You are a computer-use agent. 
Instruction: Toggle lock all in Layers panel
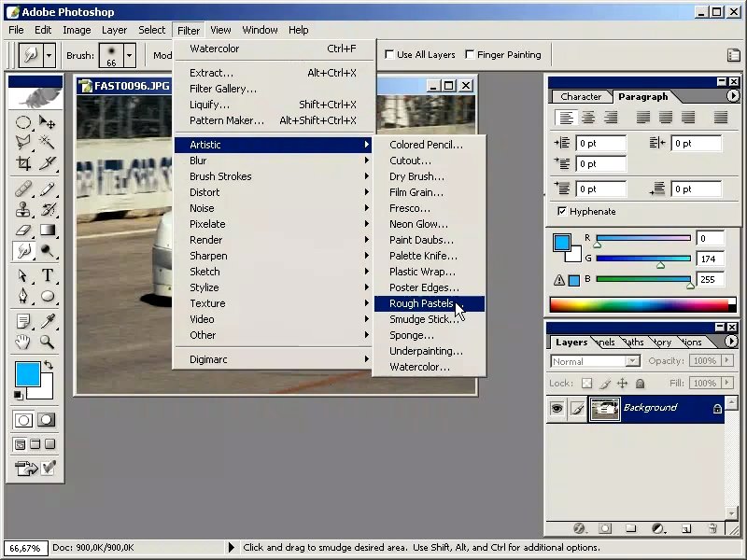tap(640, 383)
